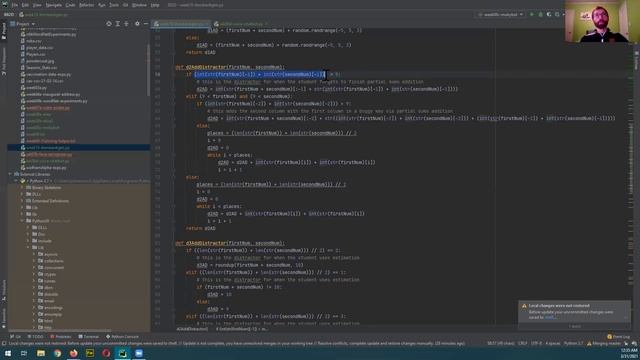Select player_data.csv in project tree
640x360 pixels.
(x=40, y=48)
